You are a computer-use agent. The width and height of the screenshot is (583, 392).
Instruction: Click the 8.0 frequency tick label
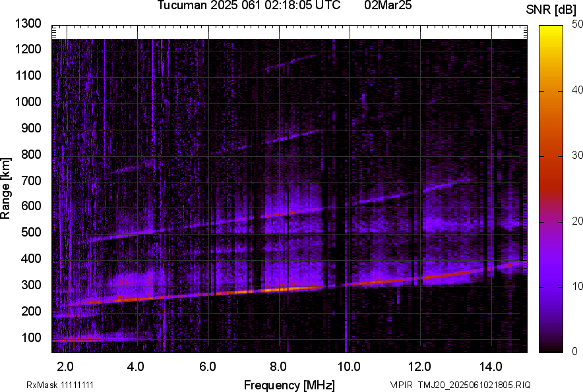coord(278,366)
